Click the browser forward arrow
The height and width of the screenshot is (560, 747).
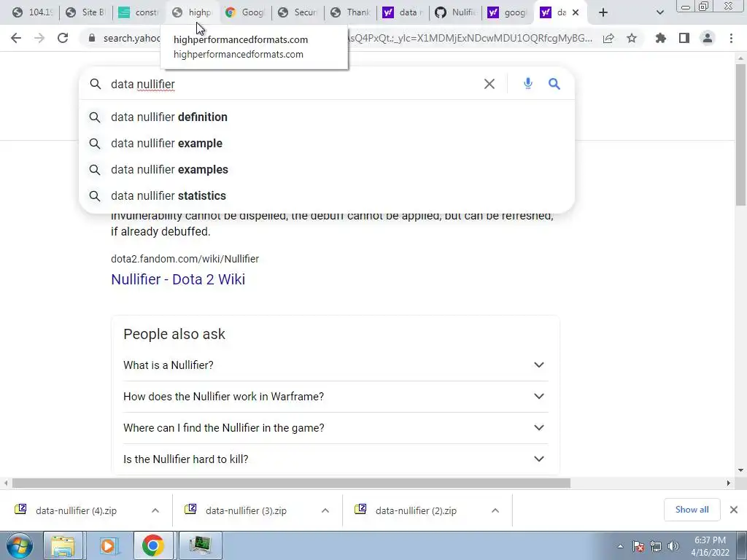[x=39, y=38]
